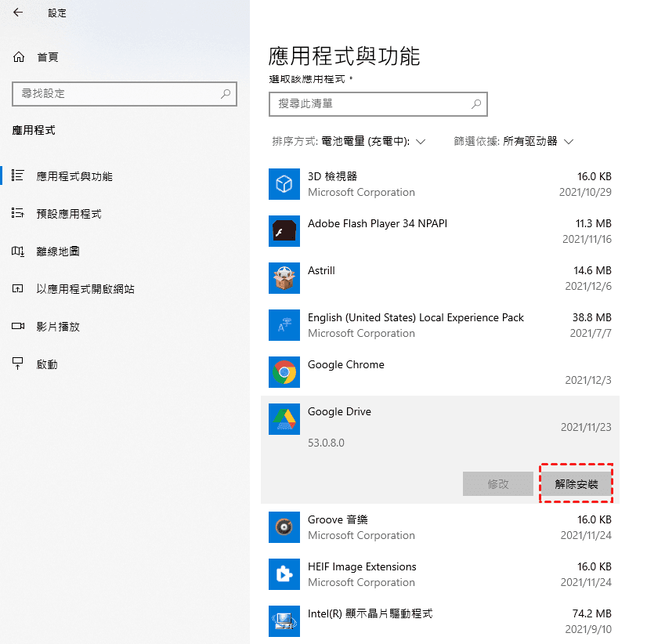
Task: Click the 解除安裝 uninstall button
Action: pyautogui.click(x=577, y=484)
